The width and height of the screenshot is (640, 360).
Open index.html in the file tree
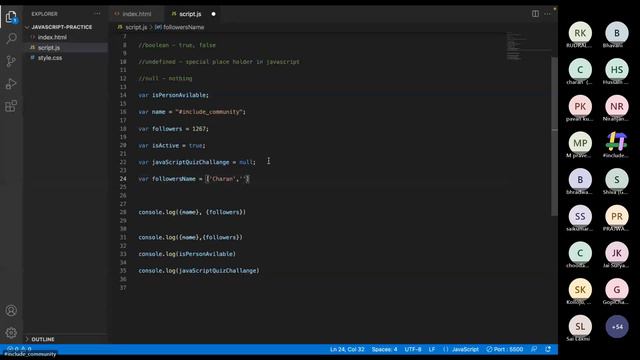(52, 37)
